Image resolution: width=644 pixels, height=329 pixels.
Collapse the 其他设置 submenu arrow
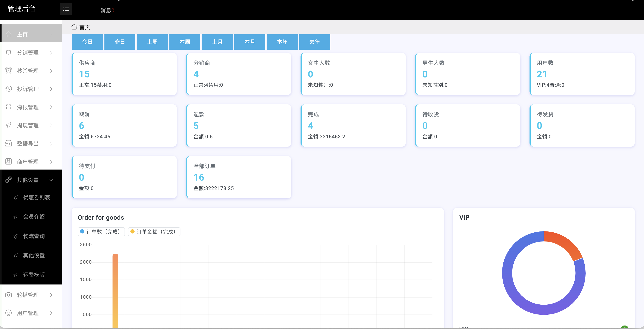(51, 180)
